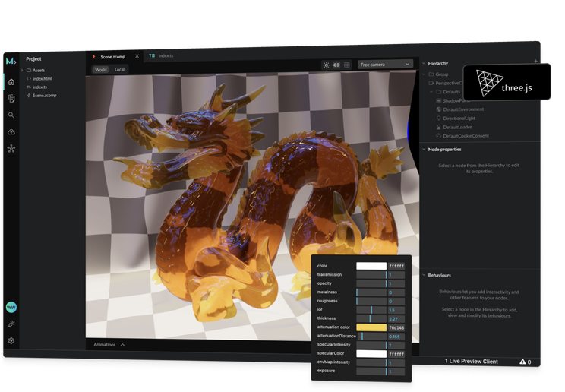Adjust the envMap intensity slider
Image resolution: width=565 pixels, height=392 pixels.
[371, 362]
